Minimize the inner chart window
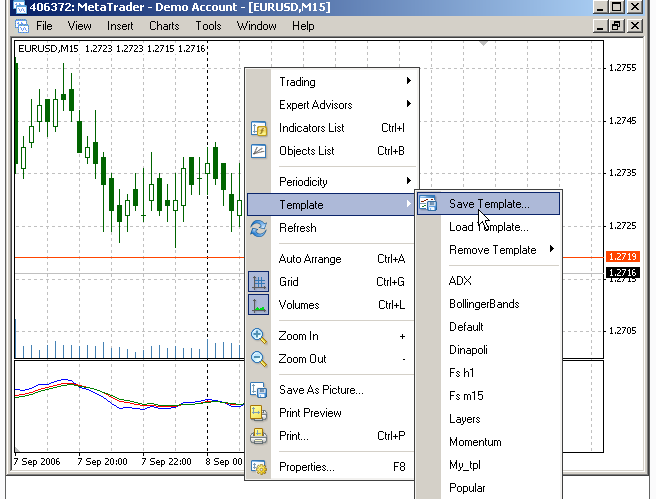 (600, 26)
